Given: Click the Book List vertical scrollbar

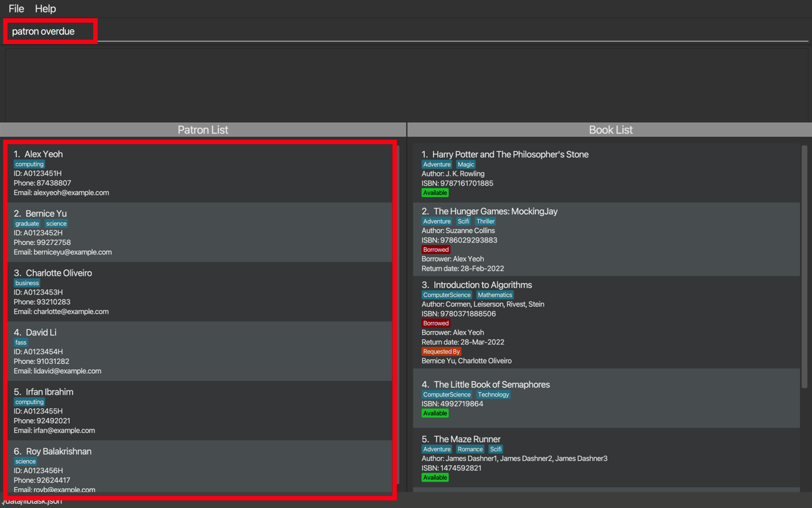Looking at the screenshot, I should (x=804, y=267).
